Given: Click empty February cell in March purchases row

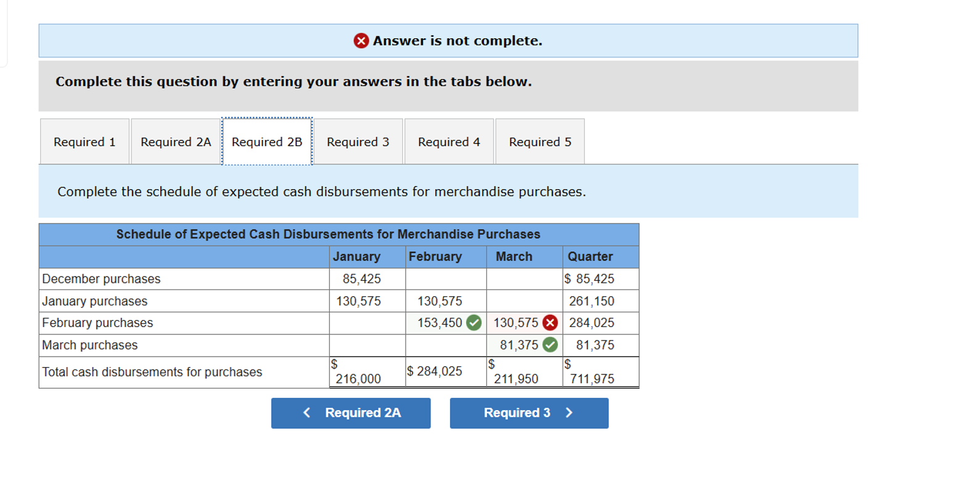Looking at the screenshot, I should click(x=446, y=345).
